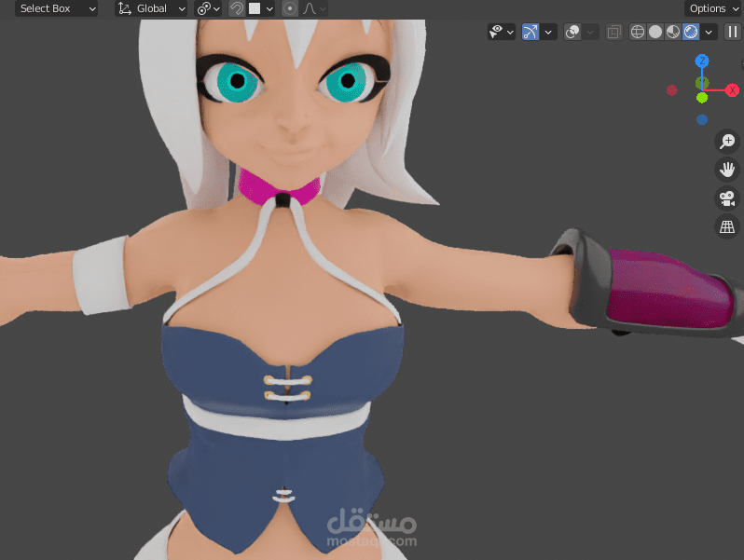Open the Global transform orientation dropdown
This screenshot has width=744, height=560.
(151, 8)
